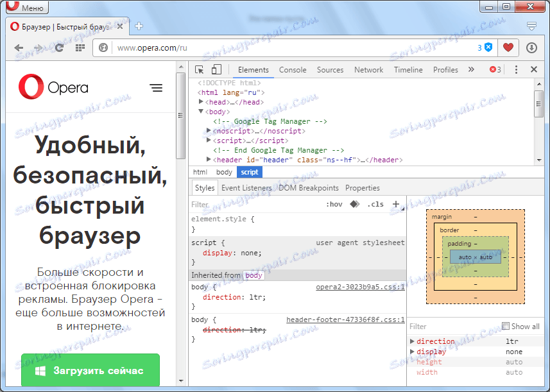
Task: Go forward to next page
Action: pos(38,47)
